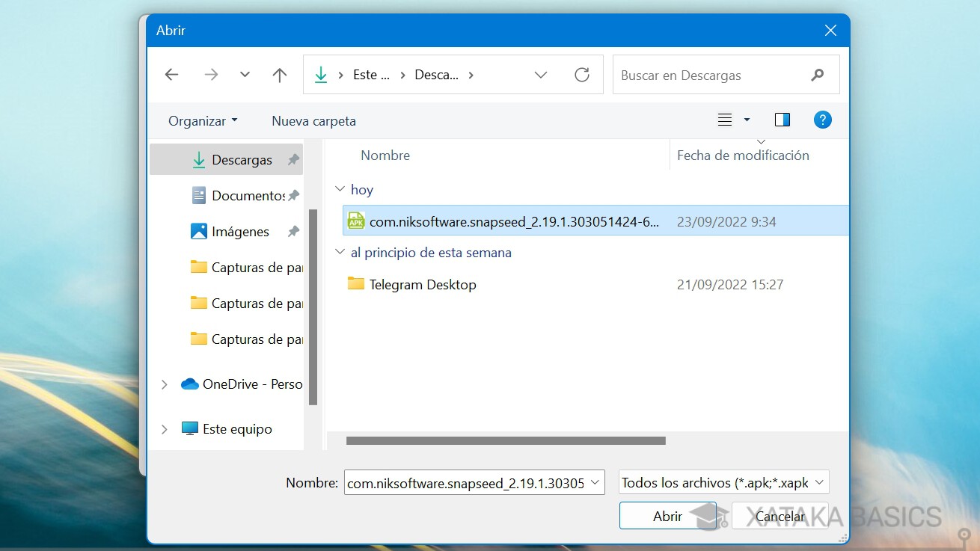Select the Telegram Desktop folder

point(423,284)
